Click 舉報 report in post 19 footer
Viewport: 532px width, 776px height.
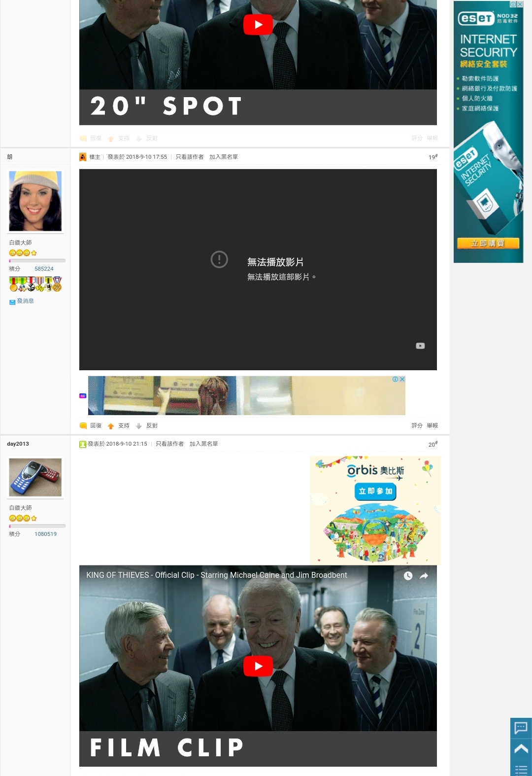(x=432, y=425)
